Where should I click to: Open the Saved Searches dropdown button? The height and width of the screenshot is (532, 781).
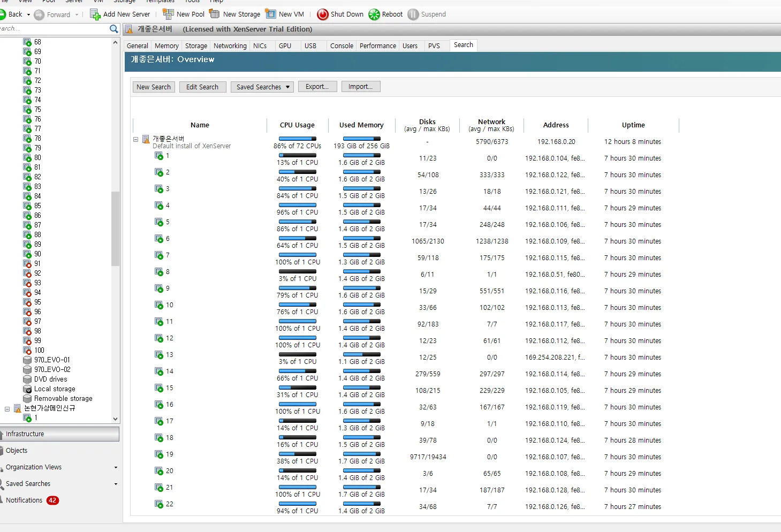tap(262, 87)
